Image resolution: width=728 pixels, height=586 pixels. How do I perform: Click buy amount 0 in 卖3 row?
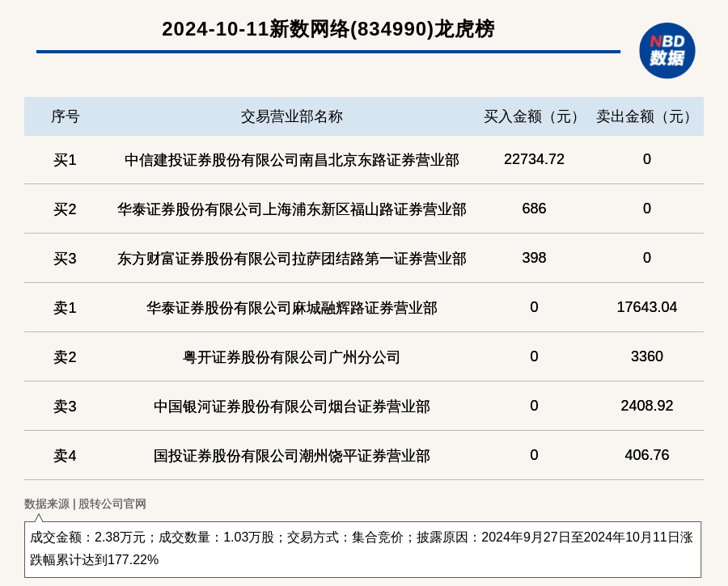point(534,405)
